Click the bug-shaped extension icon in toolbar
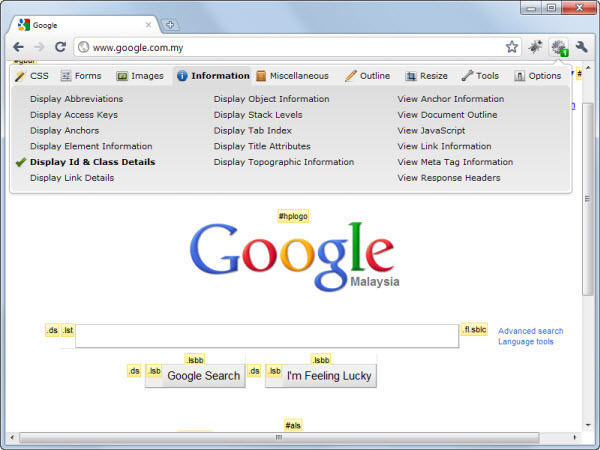Image resolution: width=600 pixels, height=450 pixels. click(536, 47)
